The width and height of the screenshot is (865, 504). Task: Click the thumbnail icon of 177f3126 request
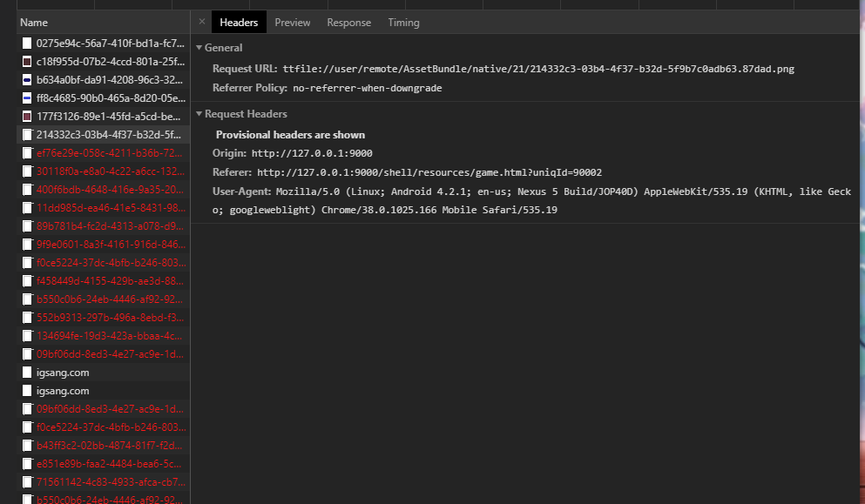pos(27,116)
